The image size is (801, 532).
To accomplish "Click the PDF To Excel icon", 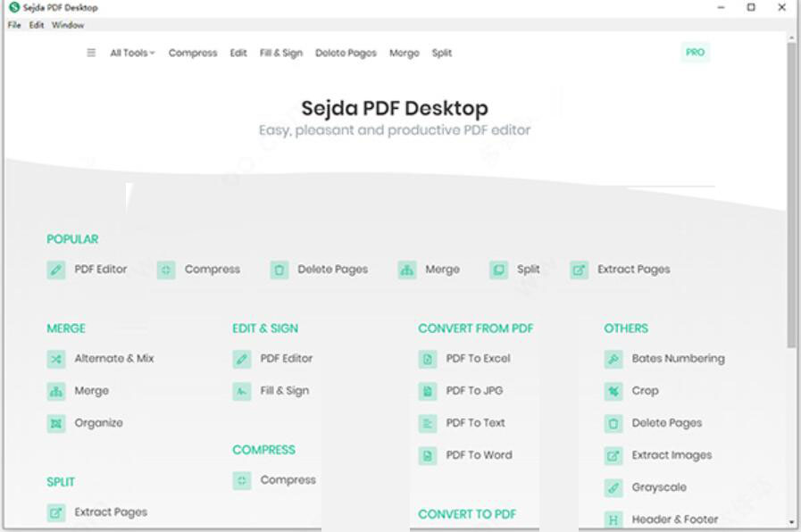I will tap(428, 359).
